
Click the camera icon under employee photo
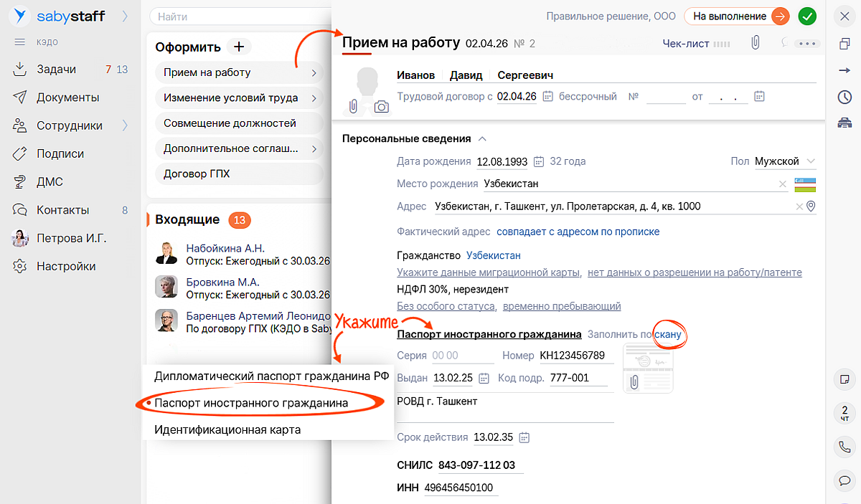pyautogui.click(x=382, y=107)
